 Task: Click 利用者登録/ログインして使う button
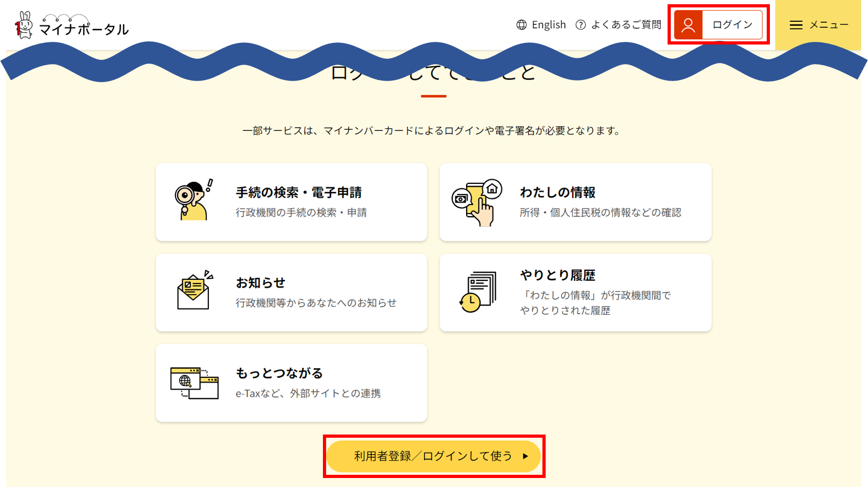point(434,456)
